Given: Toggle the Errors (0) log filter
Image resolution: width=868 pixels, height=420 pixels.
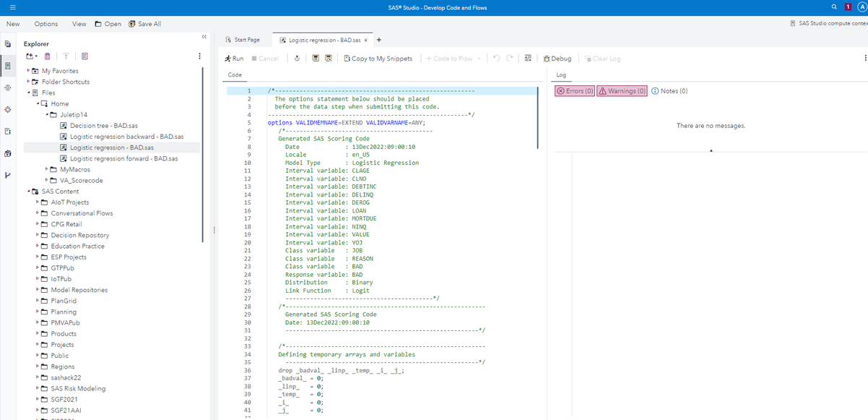Looking at the screenshot, I should pos(574,91).
